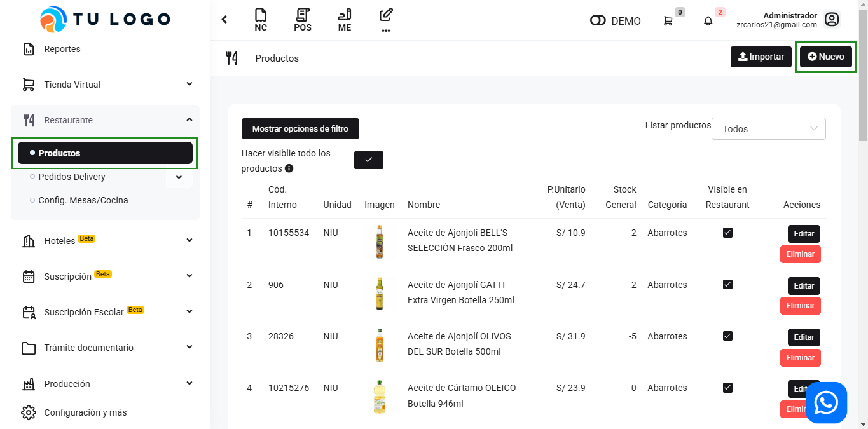This screenshot has height=429, width=868.
Task: Open the notifications bell
Action: [x=708, y=21]
